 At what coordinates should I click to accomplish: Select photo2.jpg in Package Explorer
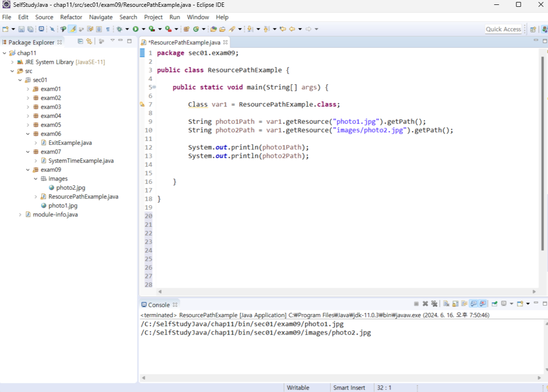tap(71, 188)
